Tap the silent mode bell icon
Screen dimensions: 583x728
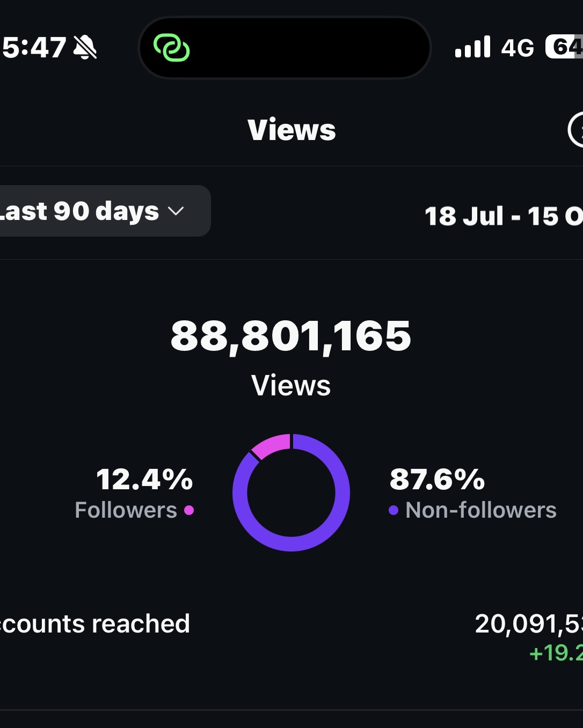[x=85, y=47]
